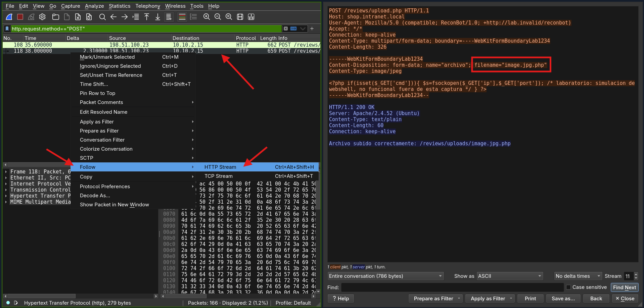The width and height of the screenshot is (644, 308).
Task: Open capture options gear icon
Action: (42, 17)
